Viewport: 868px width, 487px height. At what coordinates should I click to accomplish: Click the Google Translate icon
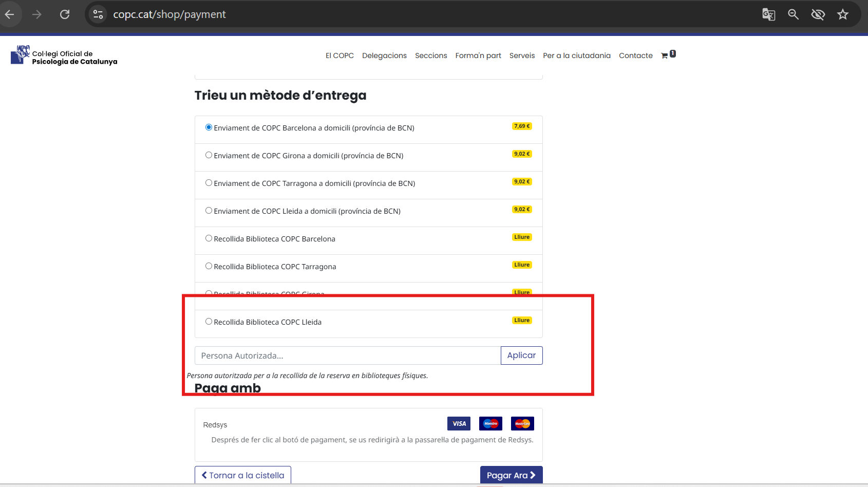click(768, 14)
